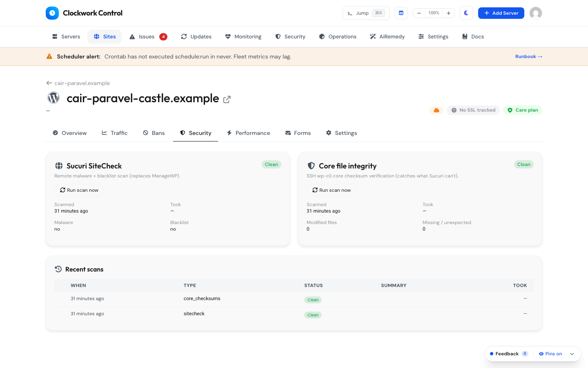Click the scheduler alert warning icon
The height and width of the screenshot is (368, 588).
(x=49, y=56)
